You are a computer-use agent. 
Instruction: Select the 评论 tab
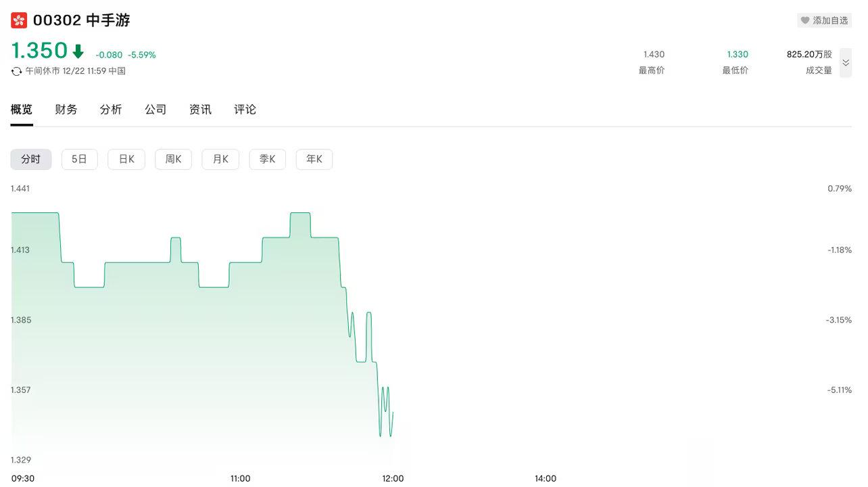245,110
